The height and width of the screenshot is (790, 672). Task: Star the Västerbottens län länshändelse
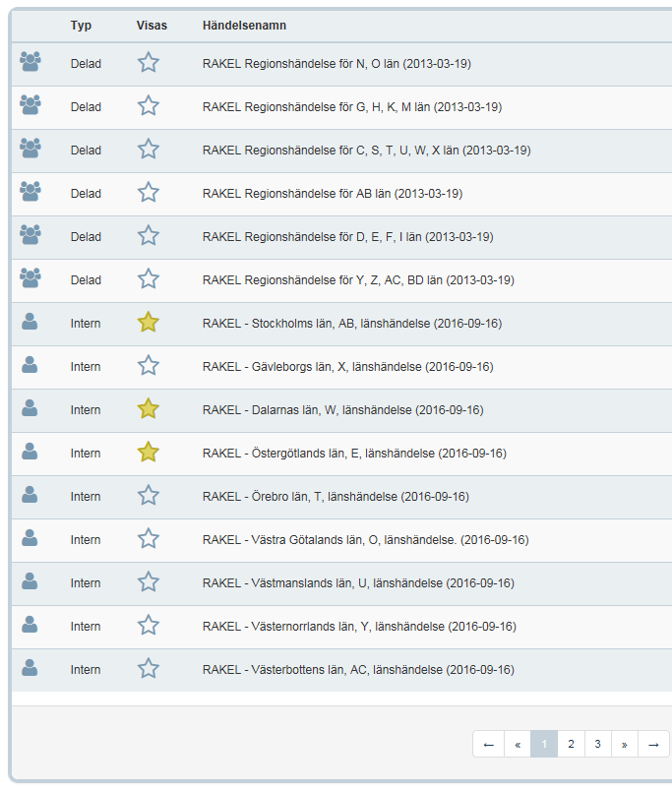click(x=149, y=669)
